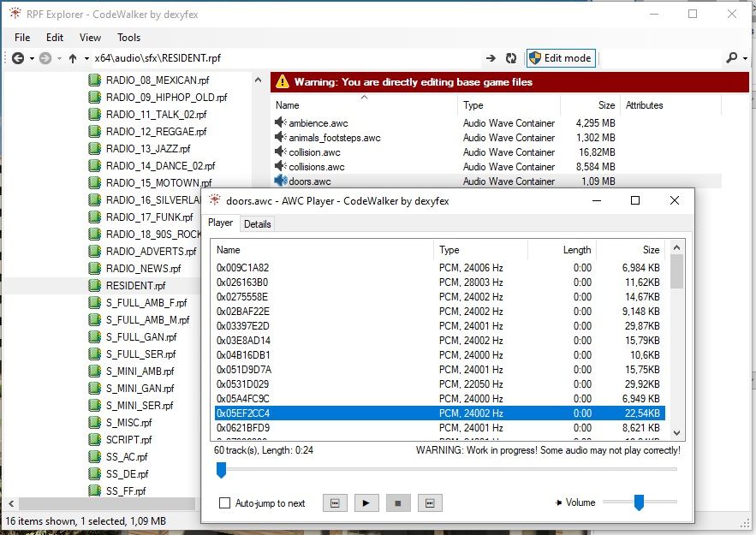Select track 0x03397E2D

pyautogui.click(x=440, y=326)
